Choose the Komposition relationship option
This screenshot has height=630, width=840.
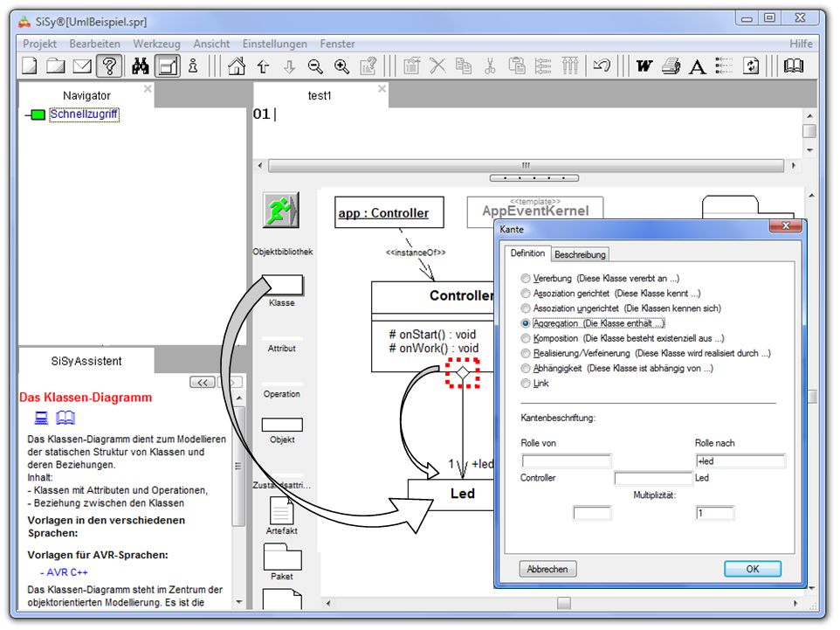coord(526,338)
